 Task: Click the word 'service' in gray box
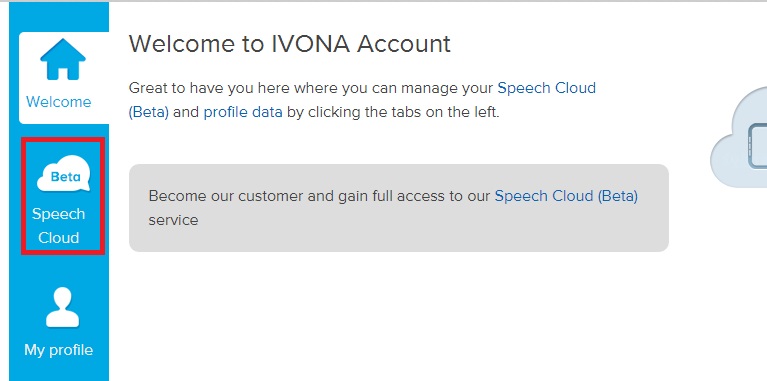pos(173,220)
